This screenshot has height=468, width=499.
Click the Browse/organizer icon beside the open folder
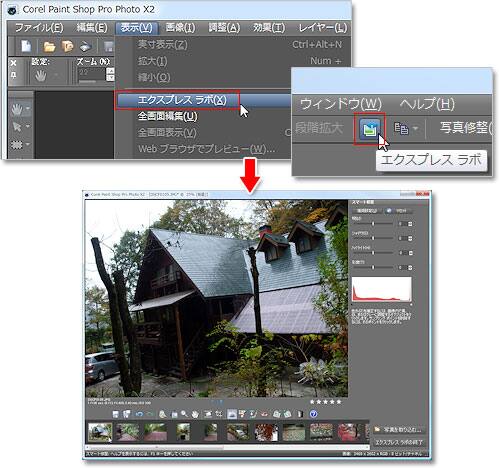68,46
